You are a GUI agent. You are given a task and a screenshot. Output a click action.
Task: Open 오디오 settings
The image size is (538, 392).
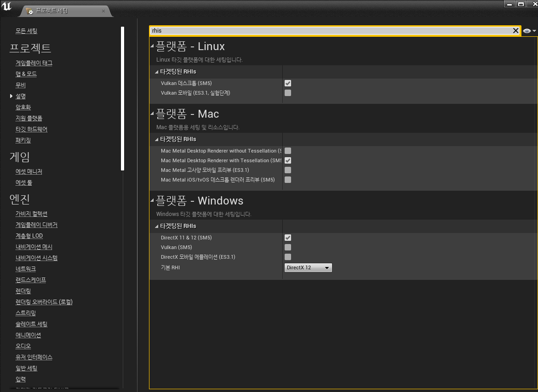click(23, 346)
